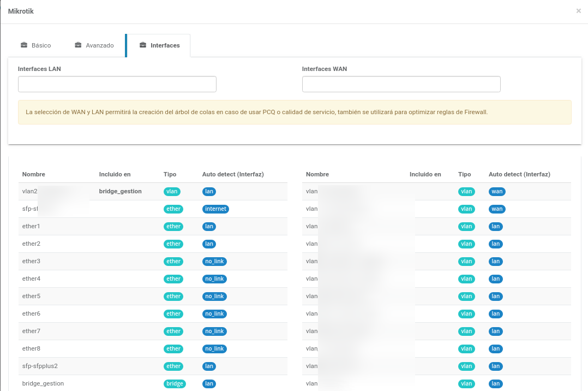Click the left table Tipo header

coord(170,174)
